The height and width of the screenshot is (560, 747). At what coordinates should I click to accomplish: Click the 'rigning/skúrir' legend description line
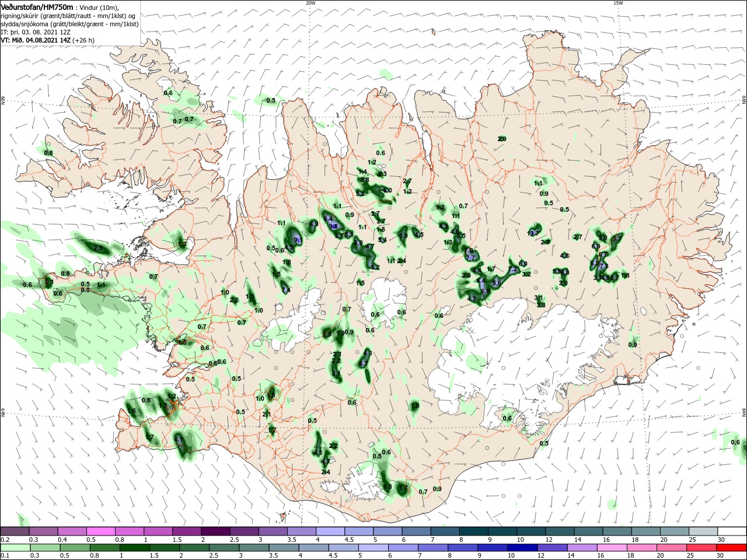tap(68, 16)
